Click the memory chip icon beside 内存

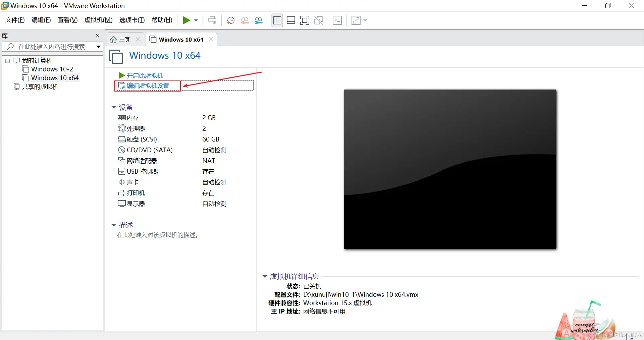pos(121,118)
